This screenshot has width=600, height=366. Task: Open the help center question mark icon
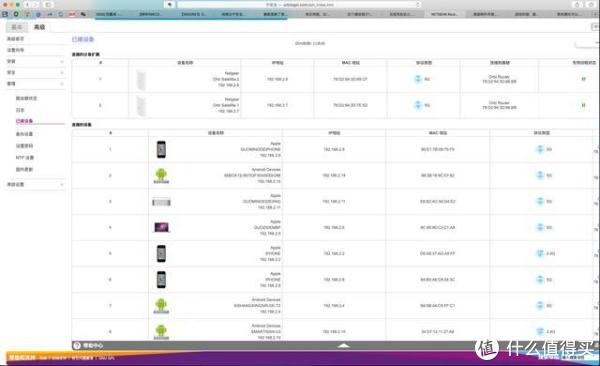click(77, 345)
